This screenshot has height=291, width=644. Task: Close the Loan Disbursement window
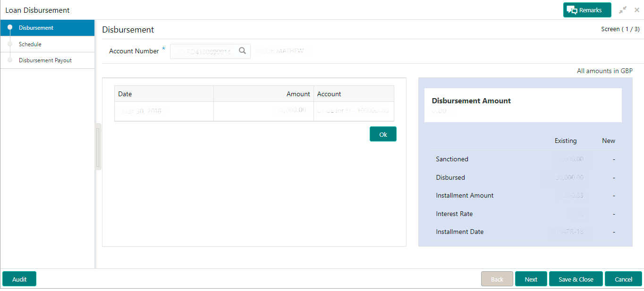pyautogui.click(x=636, y=10)
